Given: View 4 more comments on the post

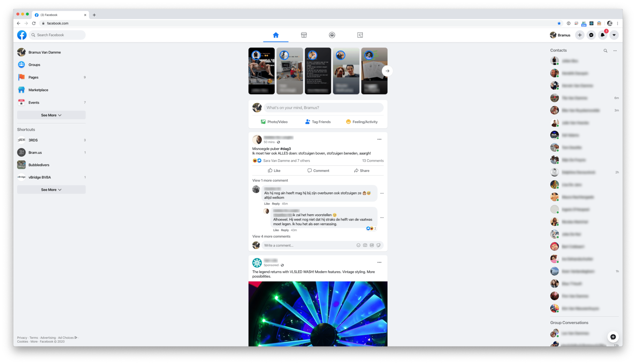Looking at the screenshot, I should pyautogui.click(x=271, y=236).
